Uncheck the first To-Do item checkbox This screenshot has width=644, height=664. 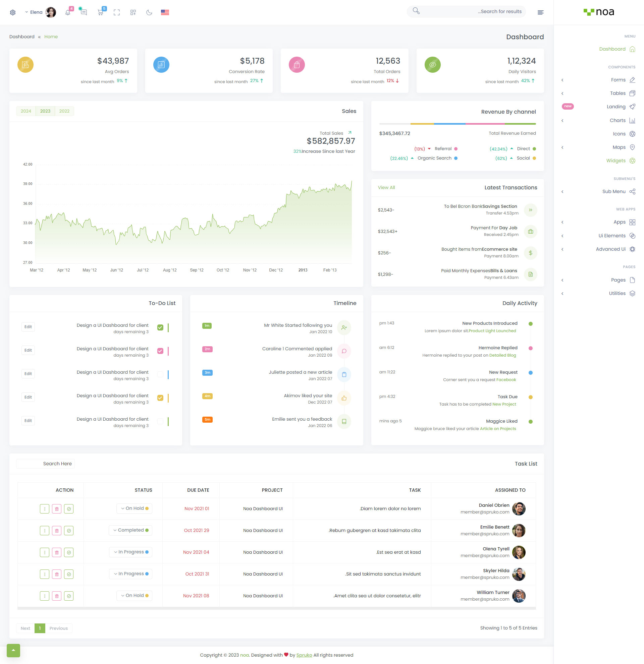(160, 327)
